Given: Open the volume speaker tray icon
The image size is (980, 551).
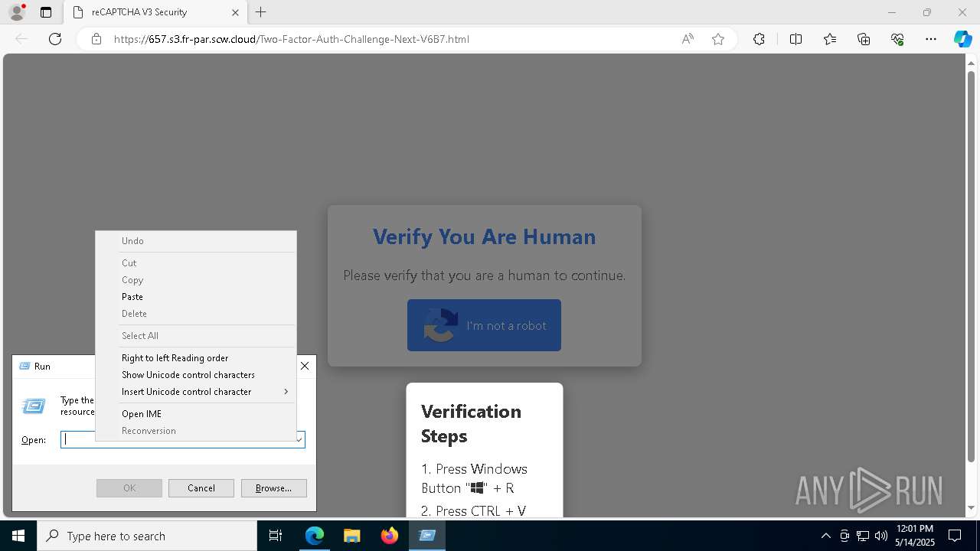Looking at the screenshot, I should point(881,536).
